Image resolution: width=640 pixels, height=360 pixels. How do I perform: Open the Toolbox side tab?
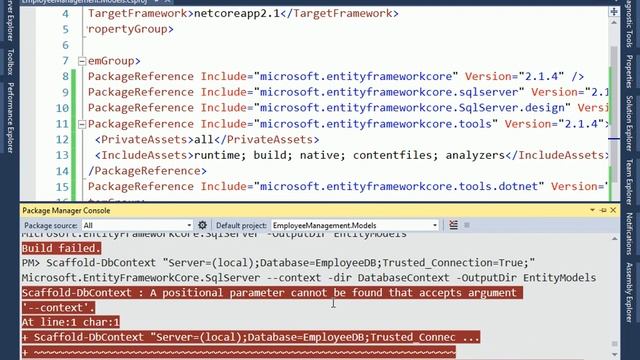(11, 62)
